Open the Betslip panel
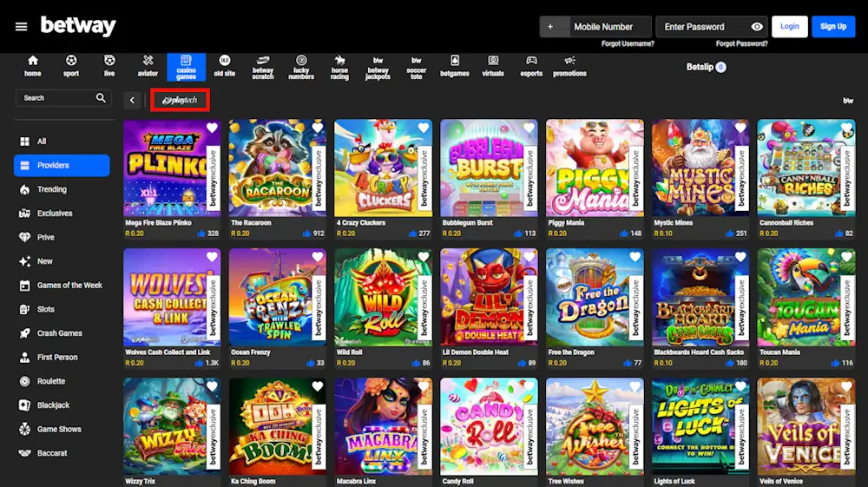 (x=706, y=67)
